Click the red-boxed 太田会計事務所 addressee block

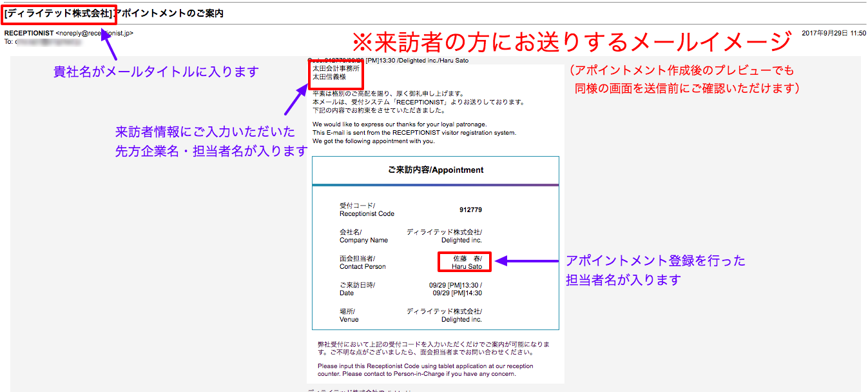(336, 73)
